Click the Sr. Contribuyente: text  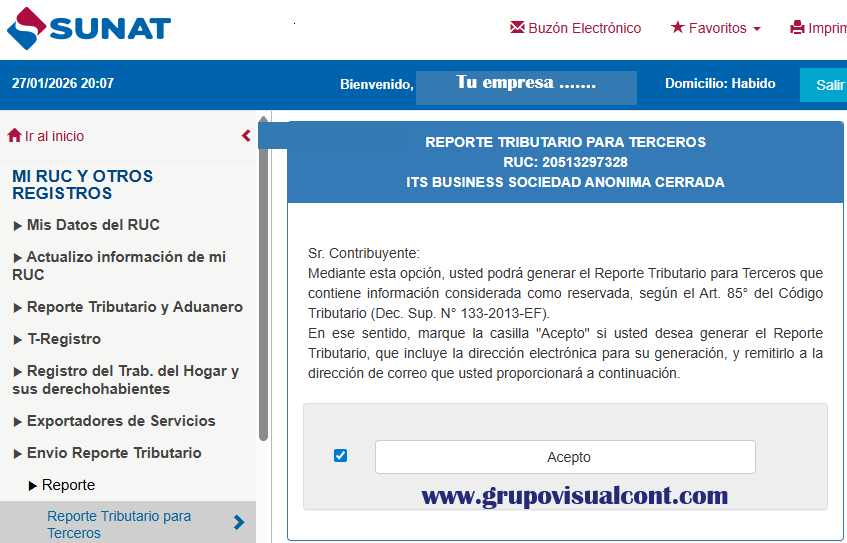pos(364,253)
